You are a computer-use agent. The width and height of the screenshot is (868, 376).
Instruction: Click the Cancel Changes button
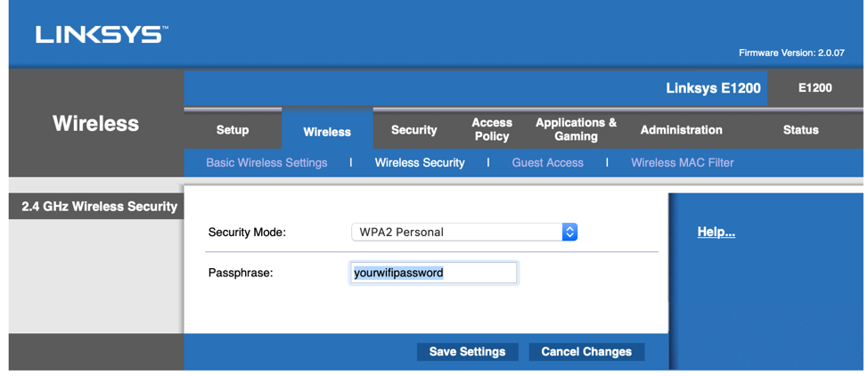click(x=586, y=352)
